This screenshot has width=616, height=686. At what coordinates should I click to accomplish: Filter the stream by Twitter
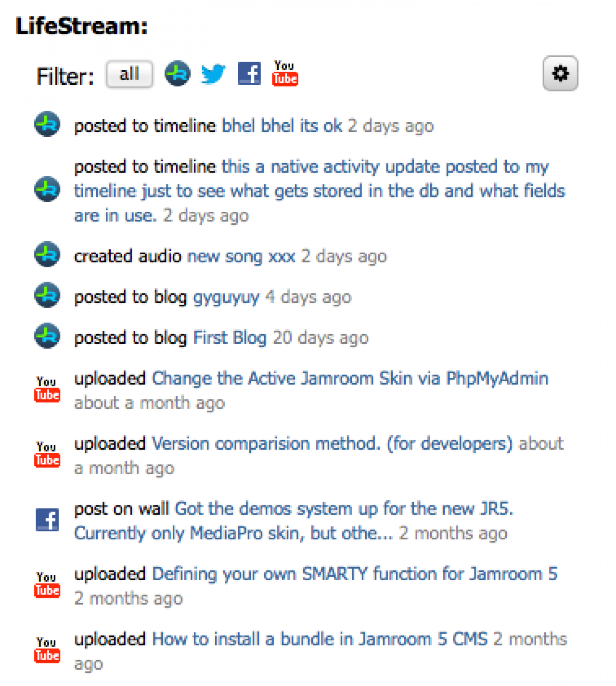(x=213, y=74)
